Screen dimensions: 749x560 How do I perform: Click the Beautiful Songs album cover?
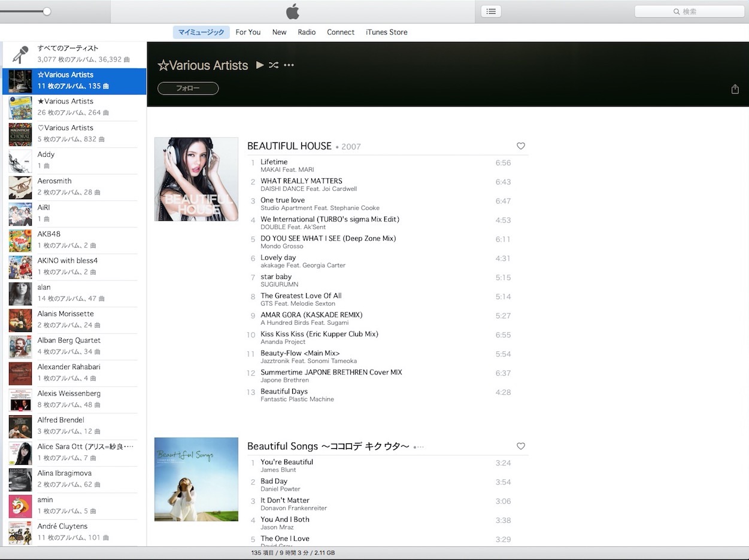coord(196,479)
